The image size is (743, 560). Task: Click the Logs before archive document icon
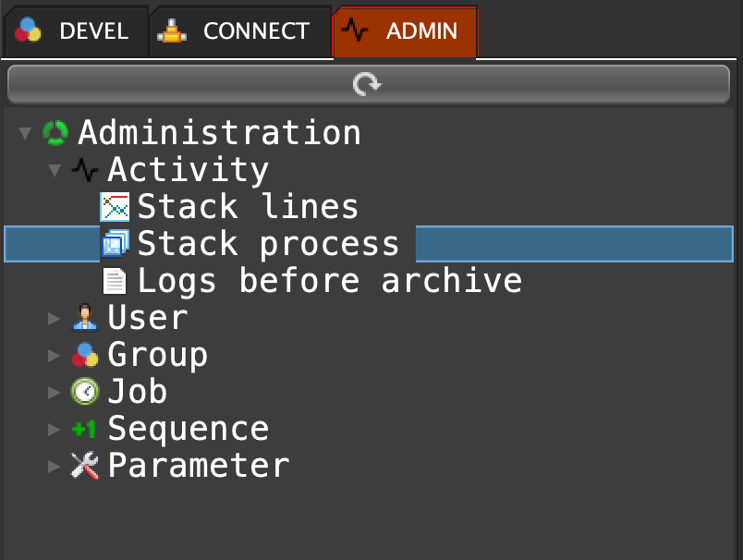pos(115,281)
